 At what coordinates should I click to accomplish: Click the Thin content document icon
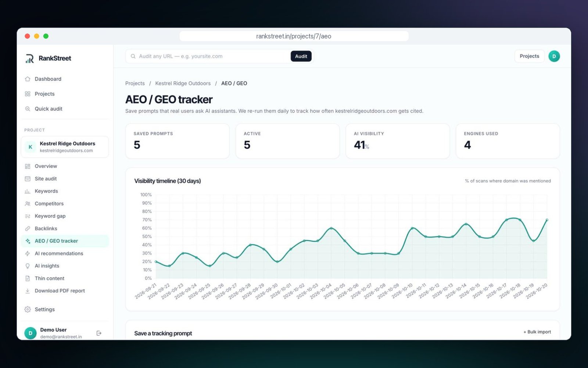click(x=28, y=278)
